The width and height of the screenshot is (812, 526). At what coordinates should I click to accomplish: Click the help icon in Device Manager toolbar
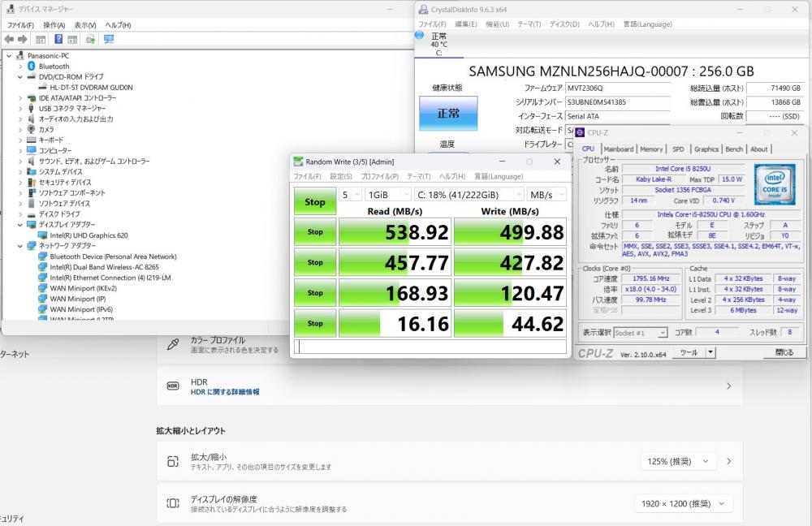click(58, 39)
